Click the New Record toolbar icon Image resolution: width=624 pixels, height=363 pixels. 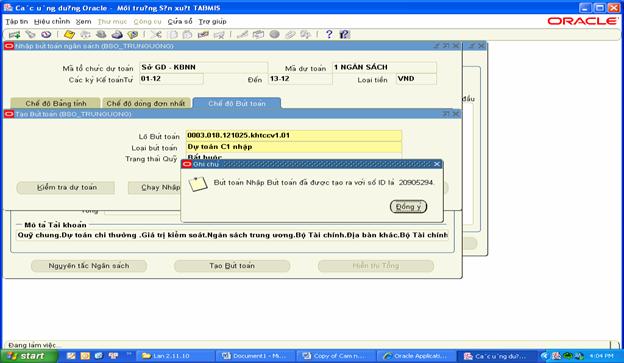[x=14, y=35]
